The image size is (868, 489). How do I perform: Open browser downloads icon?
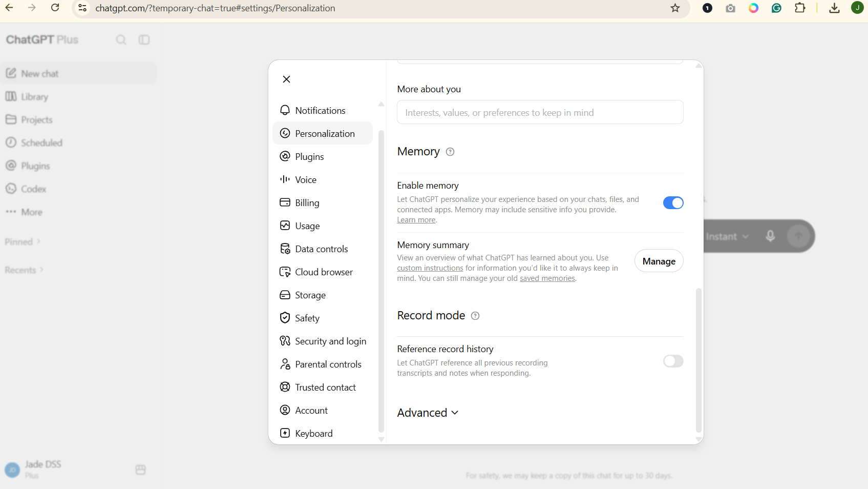[x=834, y=8]
